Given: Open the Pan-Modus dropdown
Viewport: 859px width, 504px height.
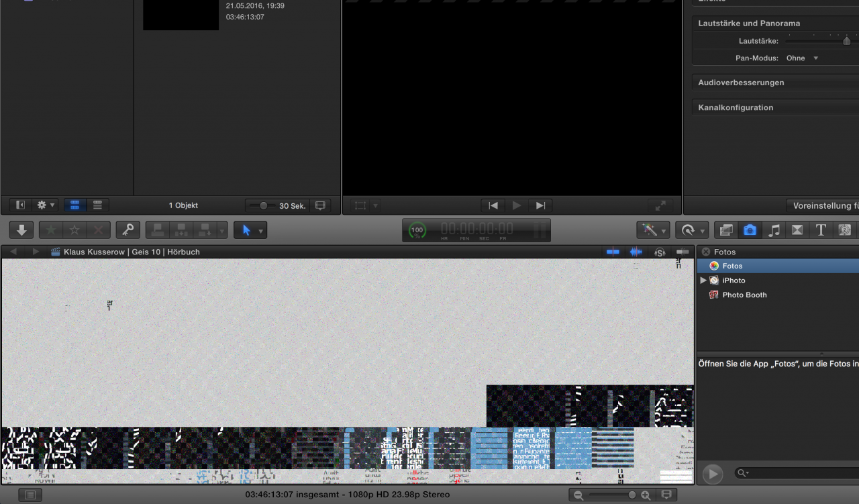Looking at the screenshot, I should coord(803,58).
